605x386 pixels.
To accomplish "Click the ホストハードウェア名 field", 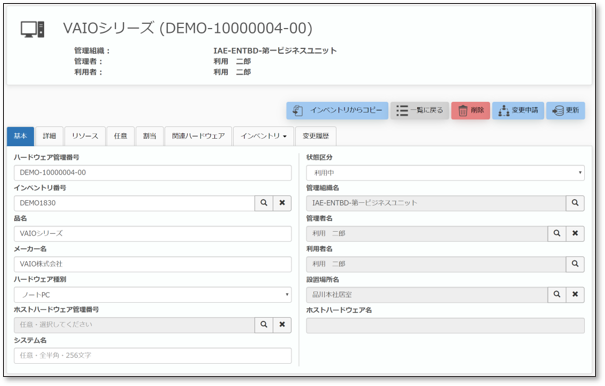I will point(445,325).
